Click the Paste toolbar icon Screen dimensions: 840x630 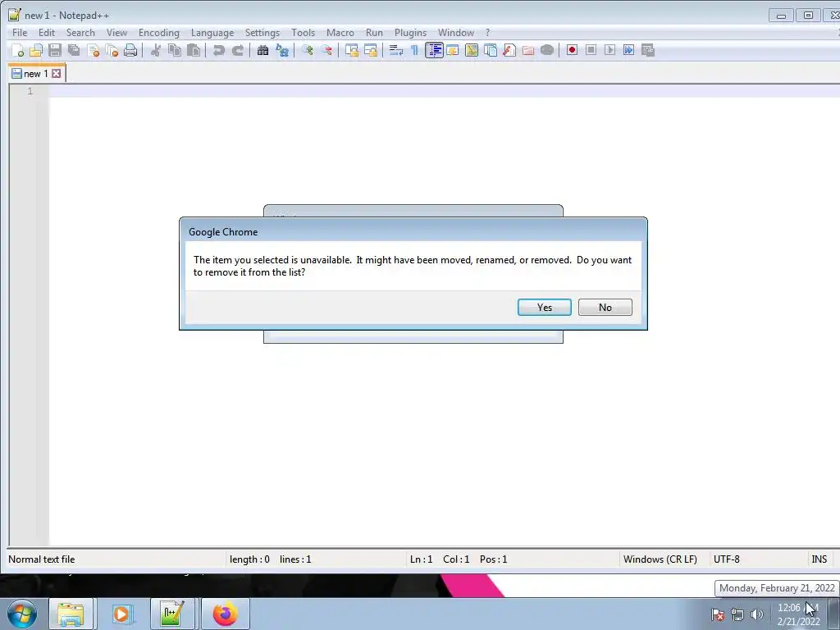click(x=194, y=50)
